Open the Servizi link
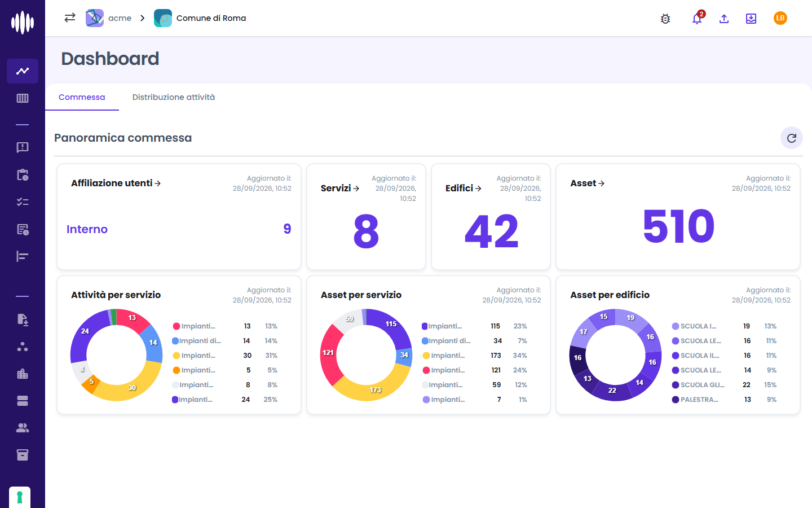The width and height of the screenshot is (812, 508). 340,188
